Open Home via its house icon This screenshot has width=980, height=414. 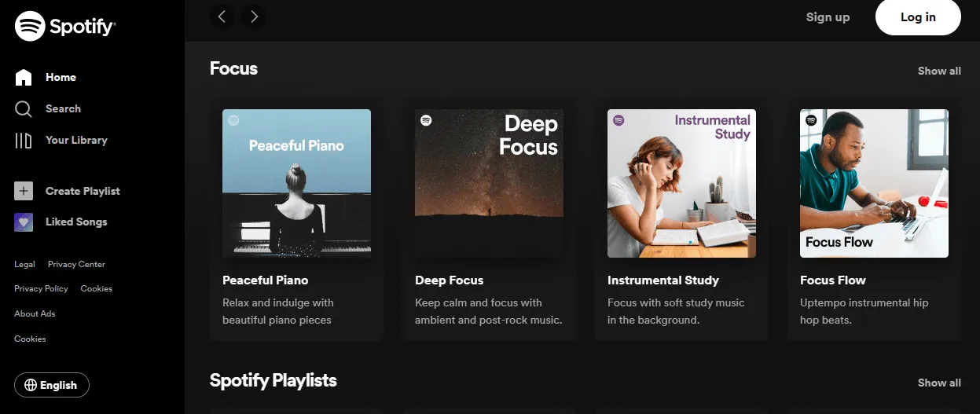point(24,77)
